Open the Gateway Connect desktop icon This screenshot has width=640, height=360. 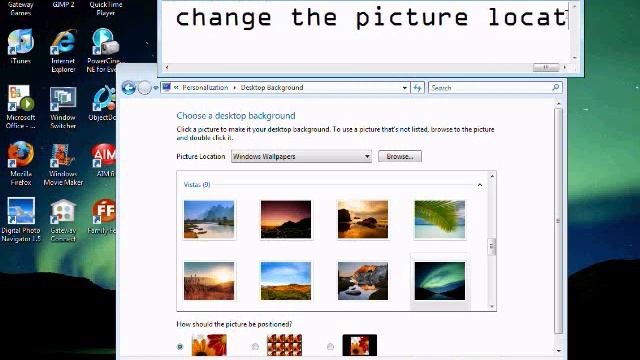63,220
